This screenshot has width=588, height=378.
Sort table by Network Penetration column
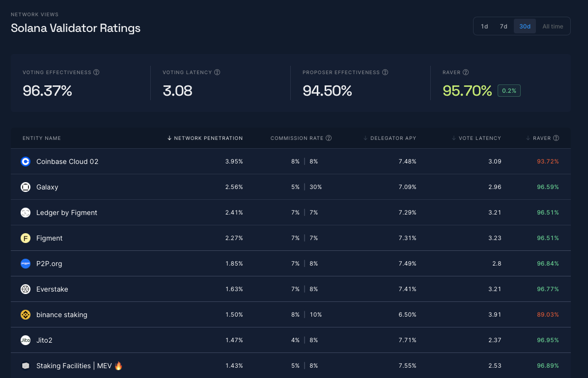click(x=205, y=138)
